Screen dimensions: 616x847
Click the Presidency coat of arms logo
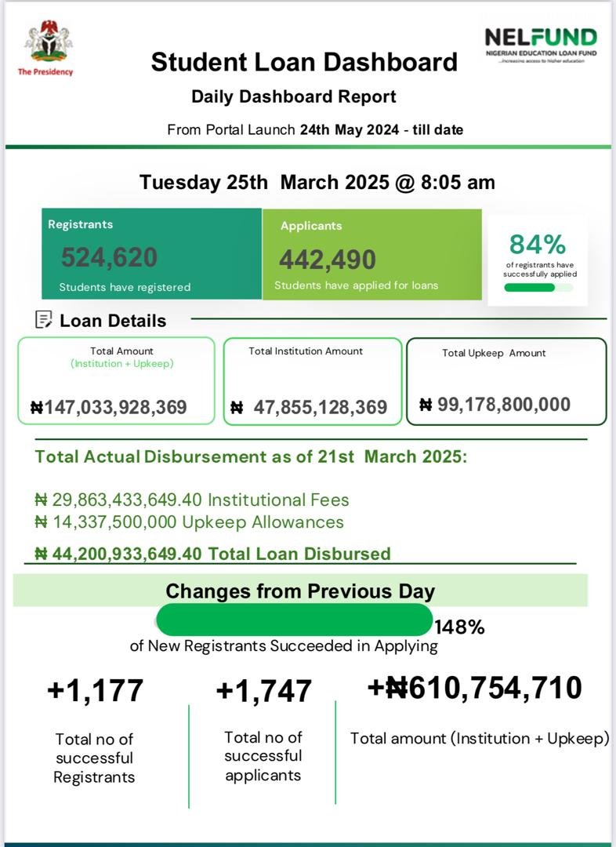[x=45, y=42]
